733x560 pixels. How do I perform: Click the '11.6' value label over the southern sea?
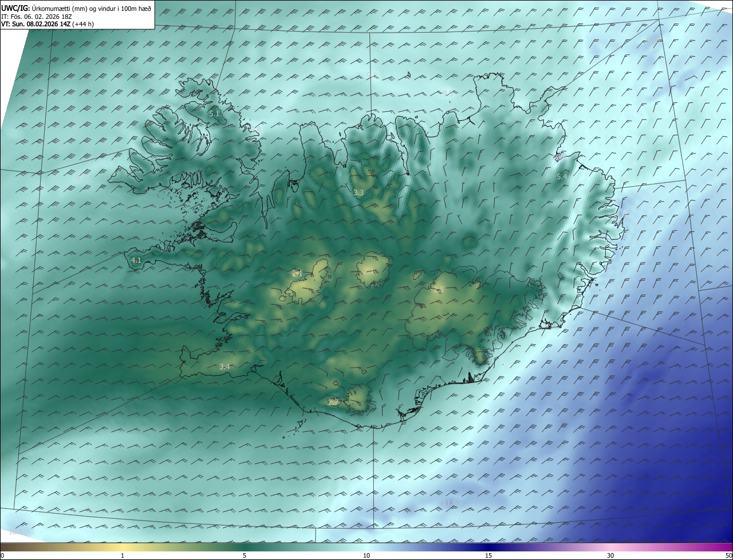click(x=451, y=503)
